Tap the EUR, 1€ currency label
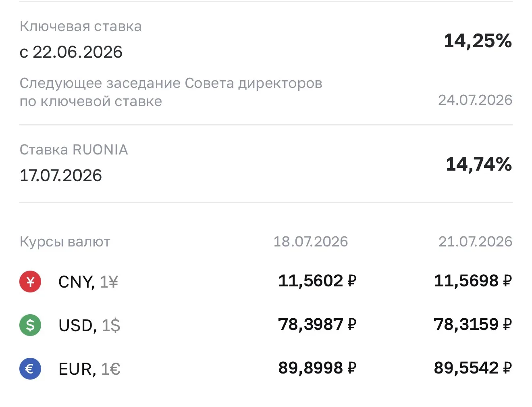 [x=89, y=369]
